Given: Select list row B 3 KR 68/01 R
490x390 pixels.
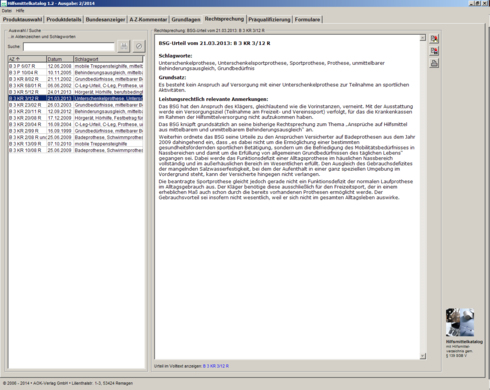Looking at the screenshot, I should 76,85.
